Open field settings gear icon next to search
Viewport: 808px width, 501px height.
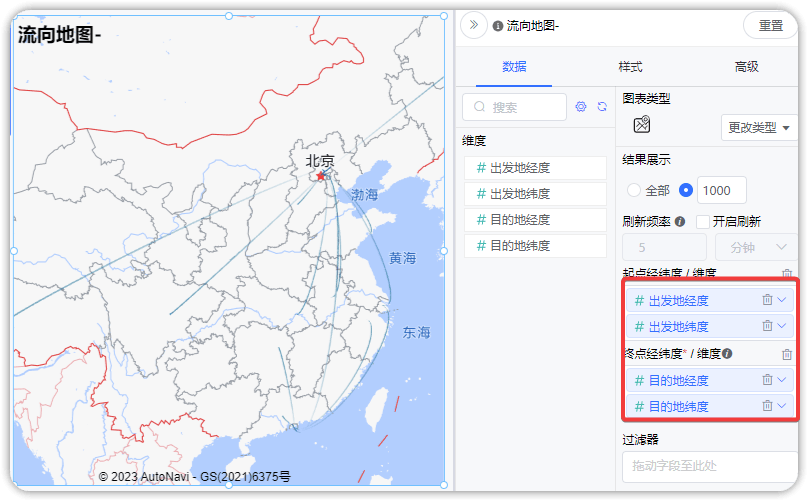[x=581, y=107]
